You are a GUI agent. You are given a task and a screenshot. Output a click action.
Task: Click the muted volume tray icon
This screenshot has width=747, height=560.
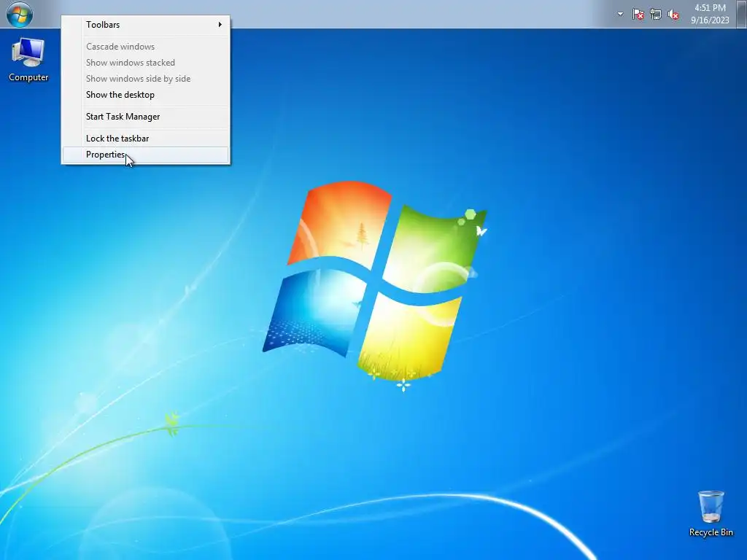(673, 15)
